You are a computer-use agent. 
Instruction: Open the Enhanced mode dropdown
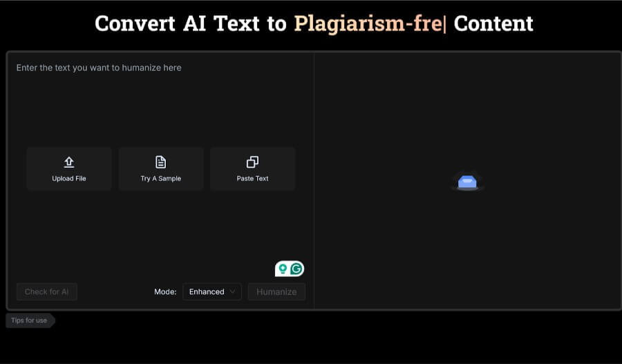(211, 292)
